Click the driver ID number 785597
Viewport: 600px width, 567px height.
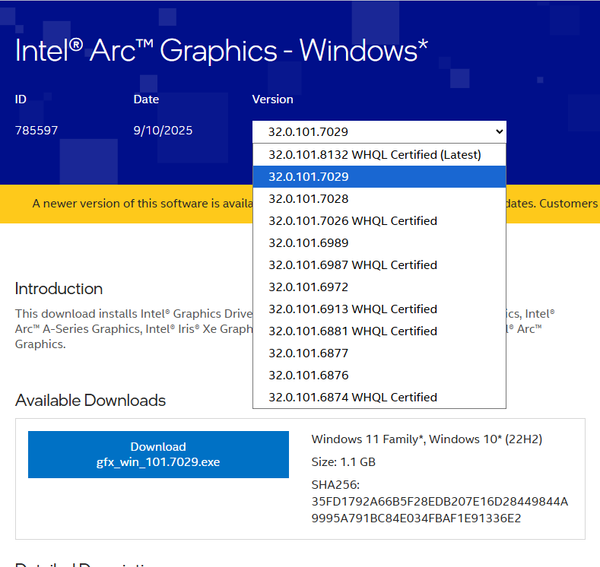point(36,131)
